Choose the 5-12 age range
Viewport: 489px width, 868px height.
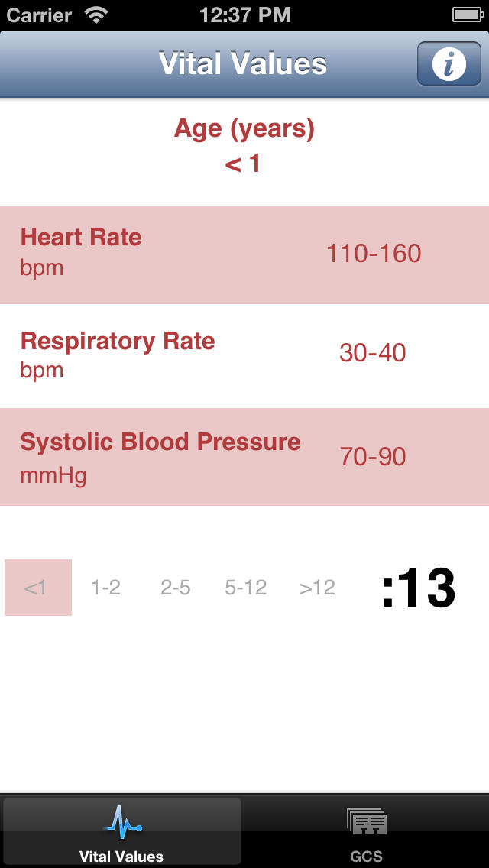pyautogui.click(x=245, y=588)
